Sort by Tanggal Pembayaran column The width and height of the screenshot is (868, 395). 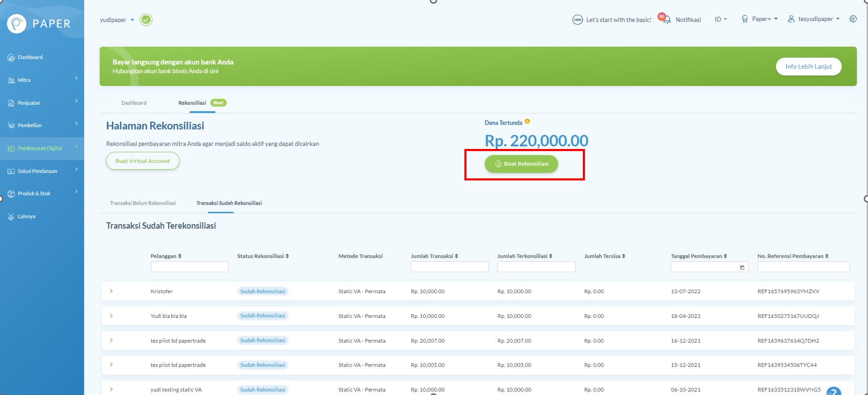point(725,256)
